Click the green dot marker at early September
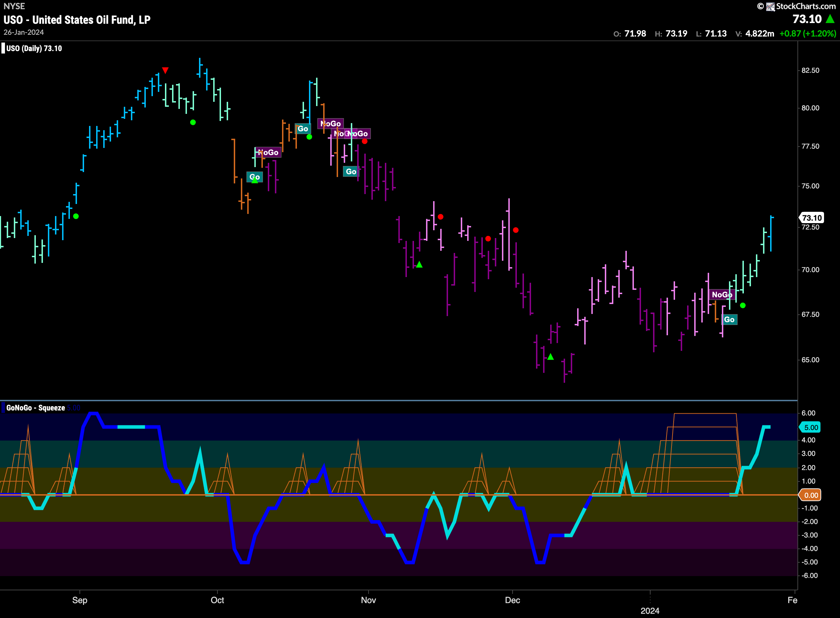The height and width of the screenshot is (618, 840). 76,216
